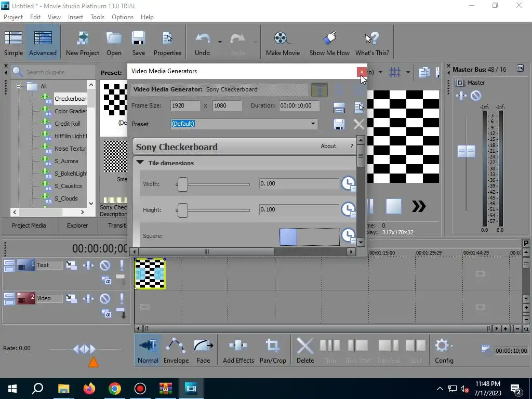
Task: Select the Fade edit tool
Action: pos(203,351)
